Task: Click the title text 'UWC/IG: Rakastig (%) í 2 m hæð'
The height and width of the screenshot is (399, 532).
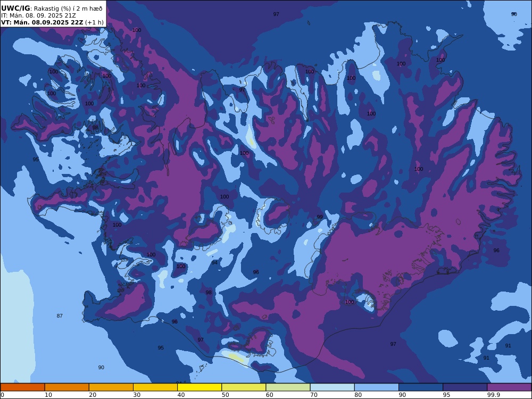Action: click(52, 9)
